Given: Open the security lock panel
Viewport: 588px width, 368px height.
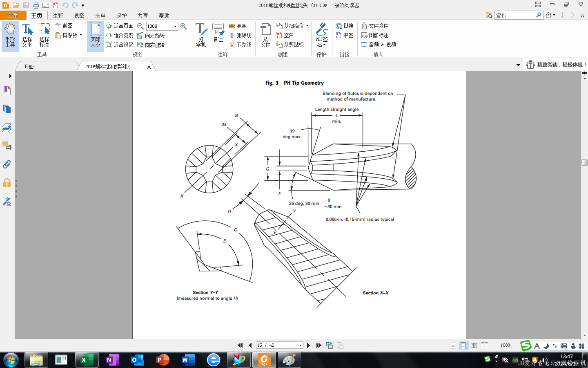Looking at the screenshot, I should pos(7,183).
